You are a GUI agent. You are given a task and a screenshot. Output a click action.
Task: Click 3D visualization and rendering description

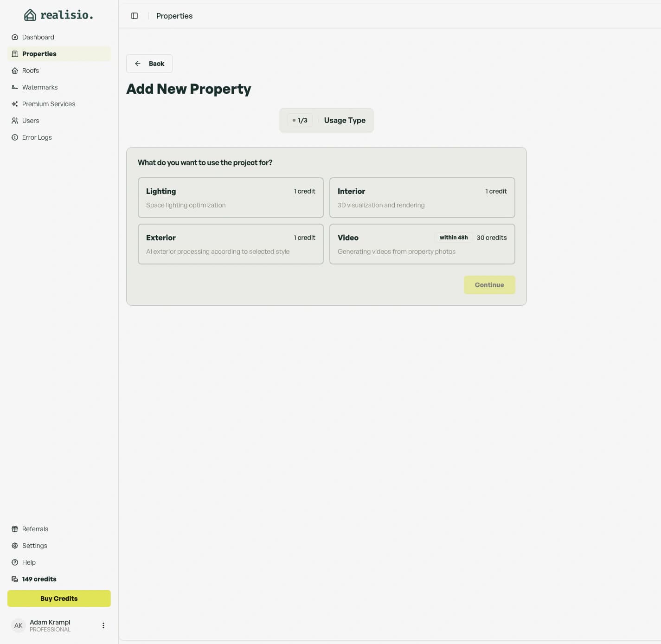(x=381, y=205)
